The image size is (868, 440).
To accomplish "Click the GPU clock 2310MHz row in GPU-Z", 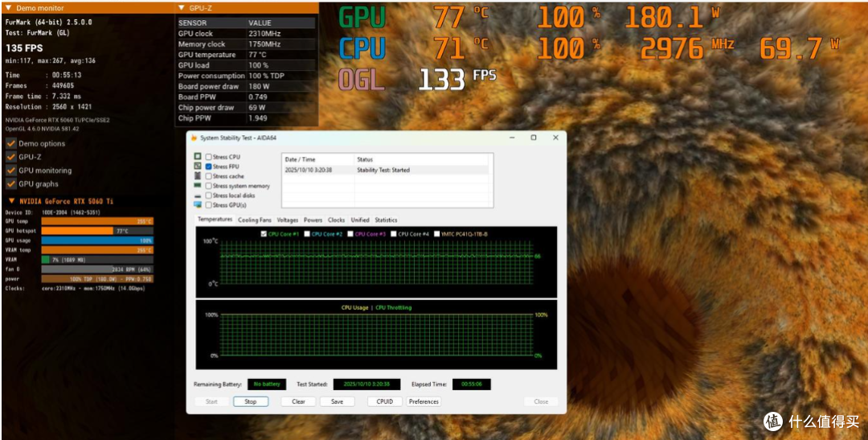I will coord(247,33).
